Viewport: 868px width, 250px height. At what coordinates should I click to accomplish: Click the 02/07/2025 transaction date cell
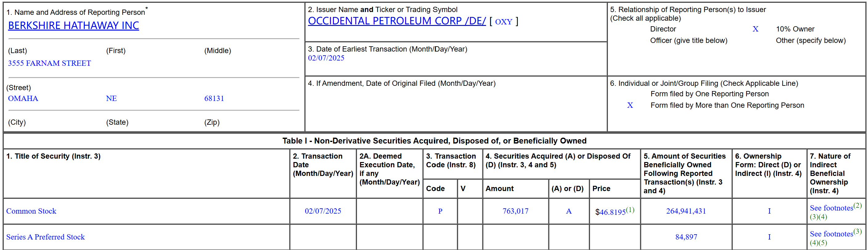[323, 211]
